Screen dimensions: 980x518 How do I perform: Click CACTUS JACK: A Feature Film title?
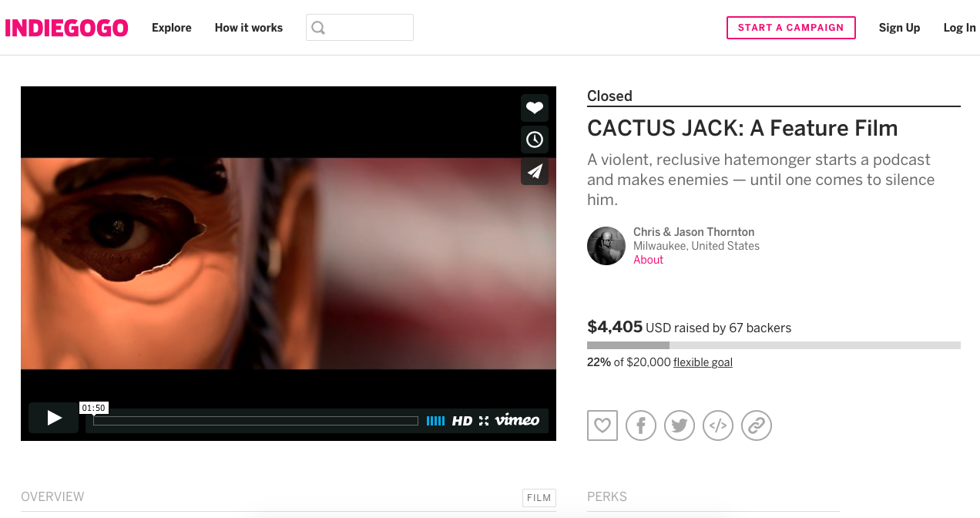[743, 128]
